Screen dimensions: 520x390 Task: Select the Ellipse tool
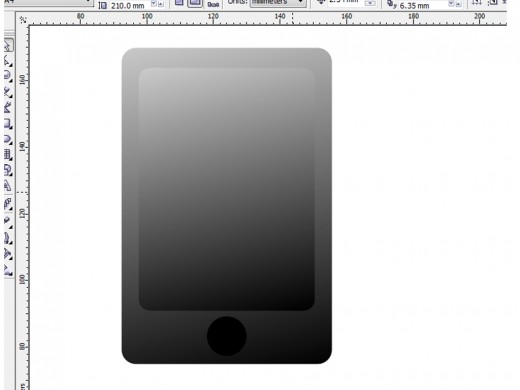click(x=8, y=139)
